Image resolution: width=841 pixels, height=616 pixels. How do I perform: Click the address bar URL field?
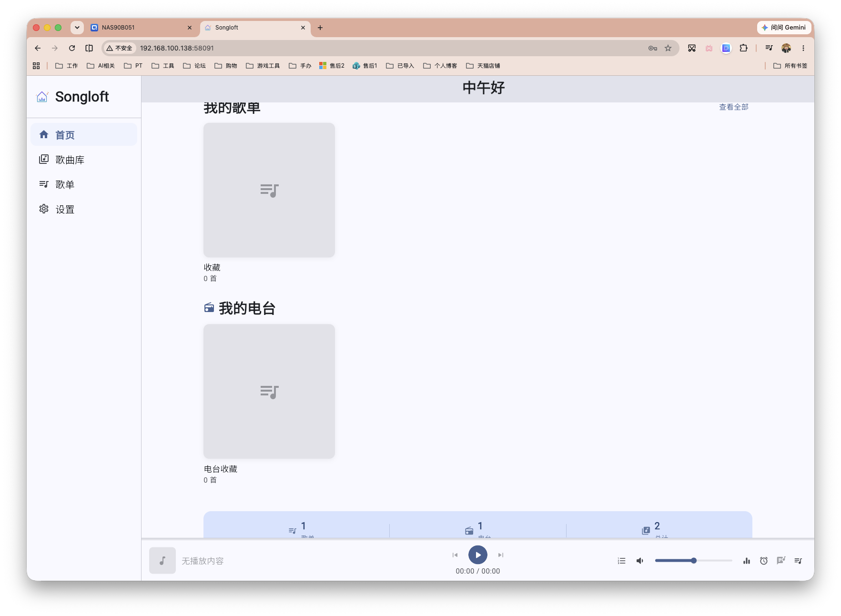391,48
